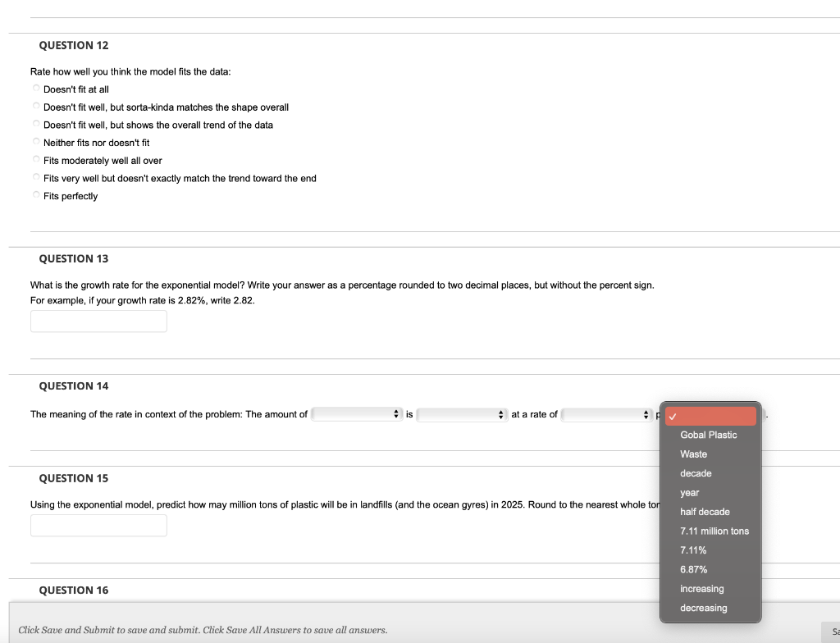The width and height of the screenshot is (840, 643).
Task: Select "Neither fits nor doesn't fit" option
Action: pyautogui.click(x=36, y=142)
